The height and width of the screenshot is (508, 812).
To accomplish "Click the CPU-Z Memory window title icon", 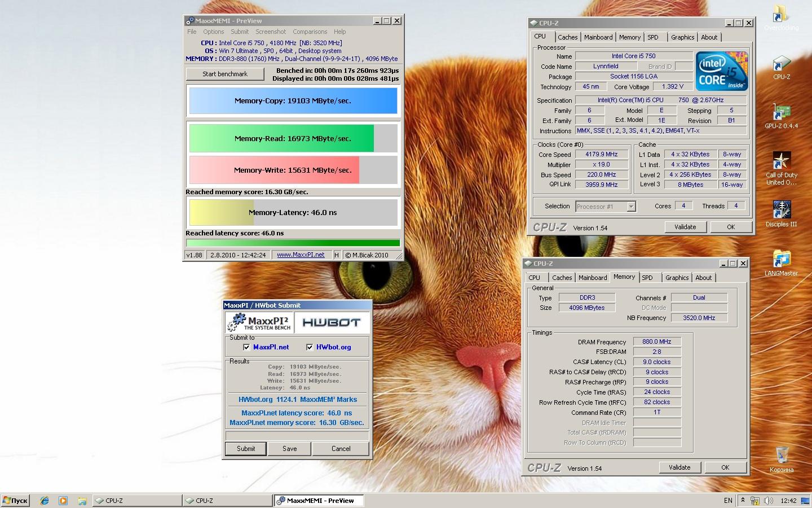I will [528, 264].
